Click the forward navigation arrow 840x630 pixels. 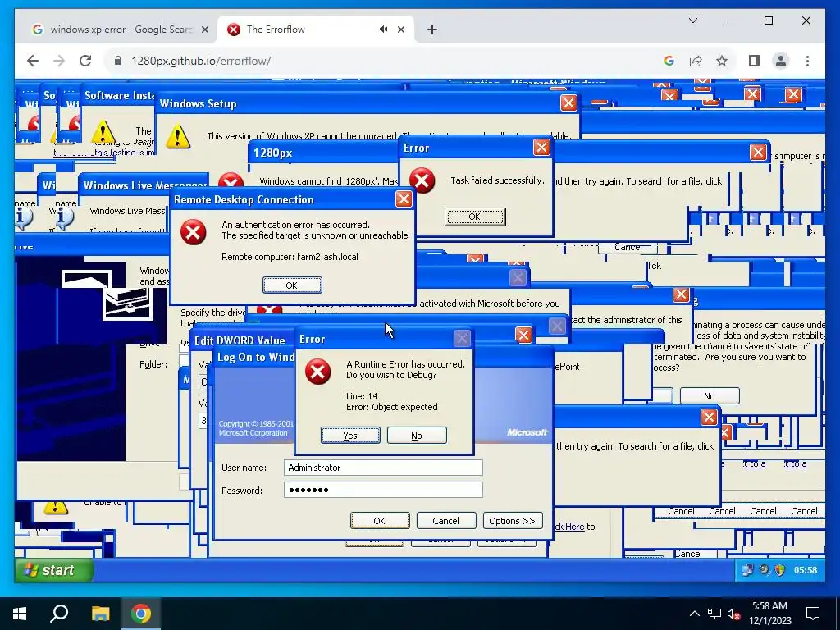tap(59, 61)
